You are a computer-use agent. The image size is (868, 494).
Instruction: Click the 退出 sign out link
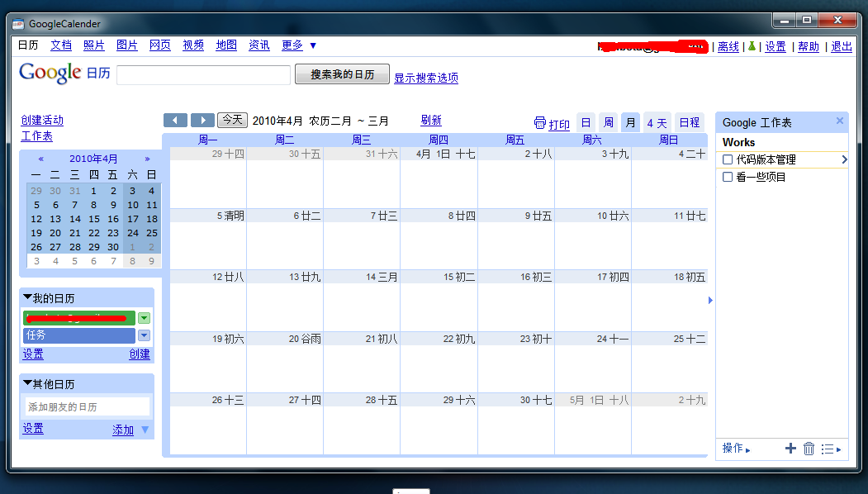[x=842, y=47]
